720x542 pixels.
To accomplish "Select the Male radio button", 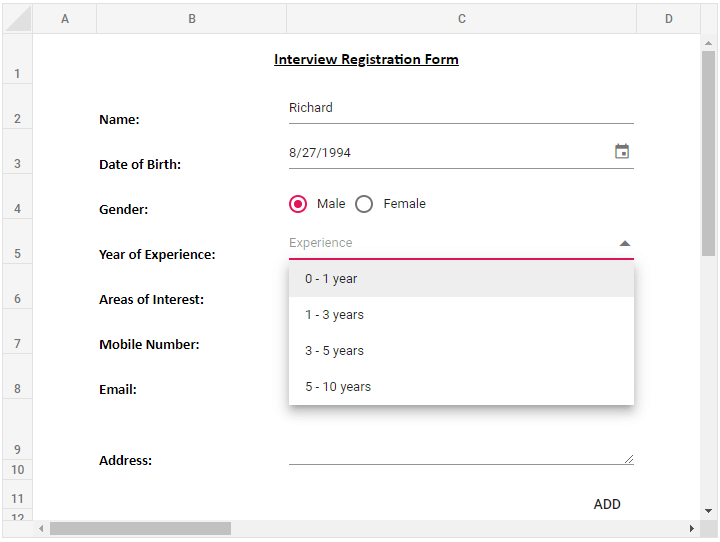I will (298, 204).
